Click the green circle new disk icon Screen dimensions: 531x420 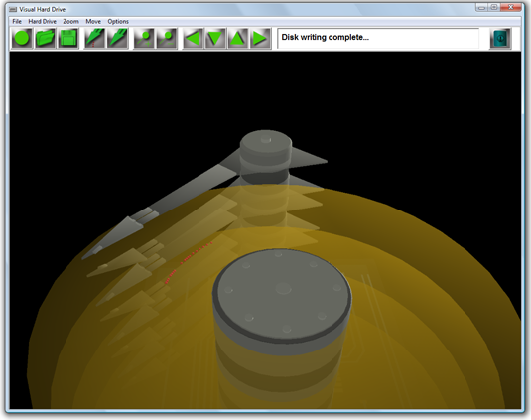click(x=22, y=39)
